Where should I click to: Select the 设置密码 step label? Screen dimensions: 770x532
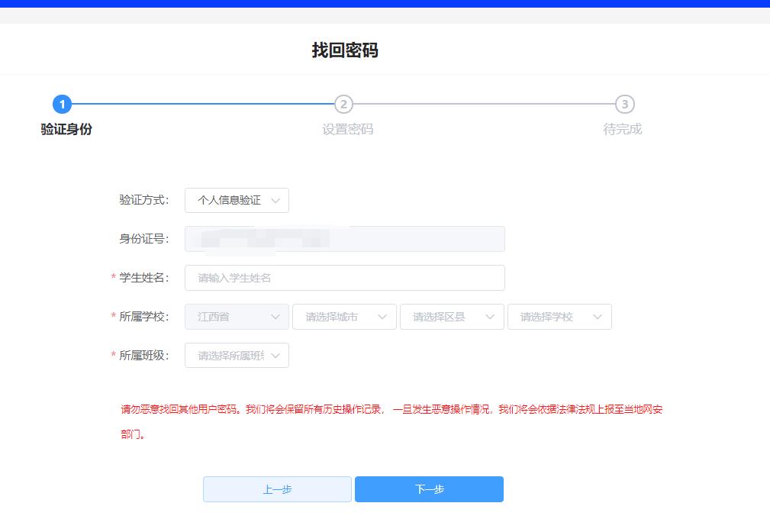click(x=347, y=129)
